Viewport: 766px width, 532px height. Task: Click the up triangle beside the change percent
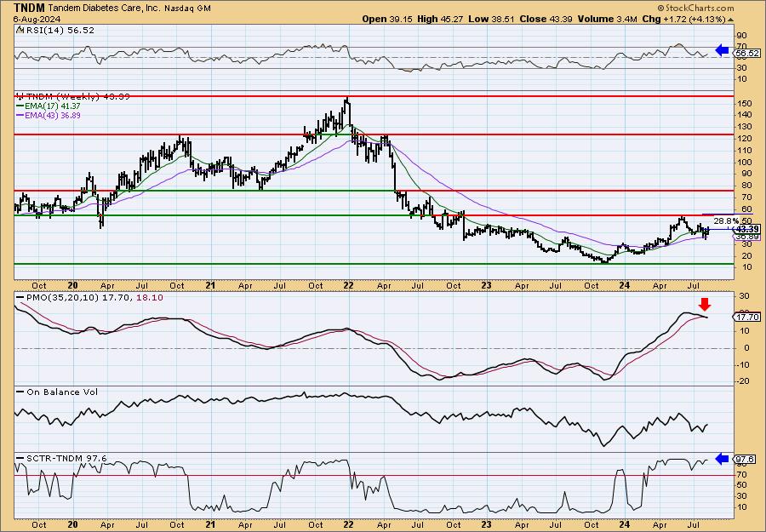coord(731,20)
